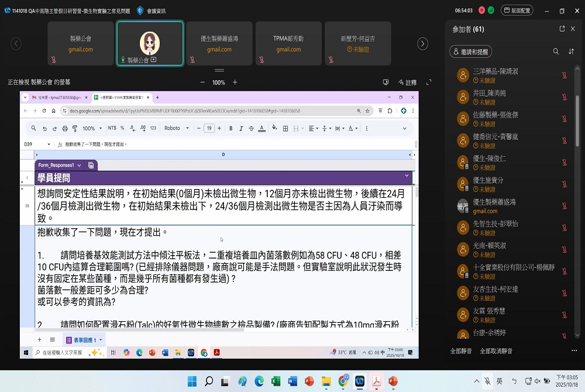Show next video thumbnails with right arrow
Image resolution: width=585 pixels, height=392 pixels.
tap(422, 44)
